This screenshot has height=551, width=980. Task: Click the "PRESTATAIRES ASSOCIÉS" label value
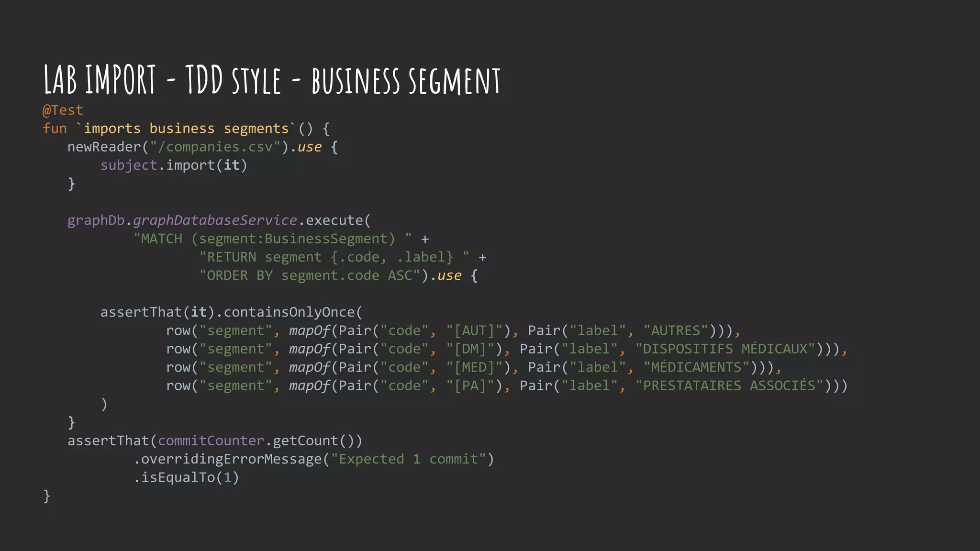point(729,386)
